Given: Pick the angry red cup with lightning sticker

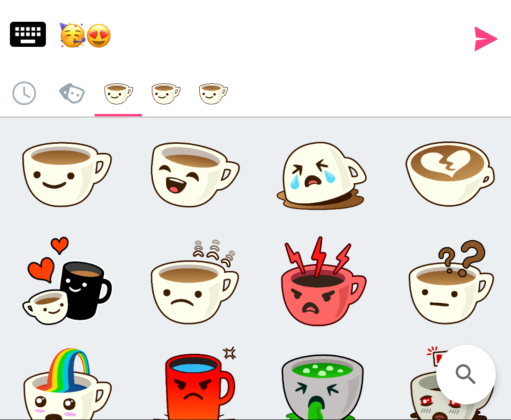Looking at the screenshot, I should tap(324, 281).
